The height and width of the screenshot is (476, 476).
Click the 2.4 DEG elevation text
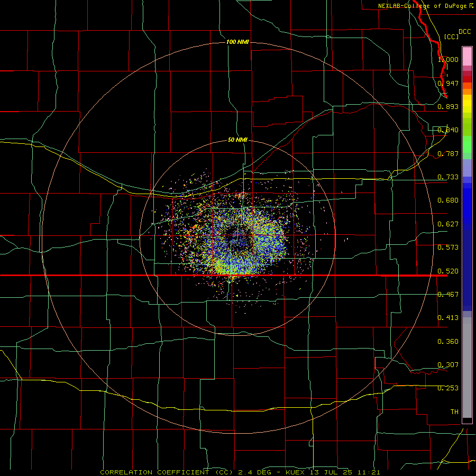(x=254, y=472)
